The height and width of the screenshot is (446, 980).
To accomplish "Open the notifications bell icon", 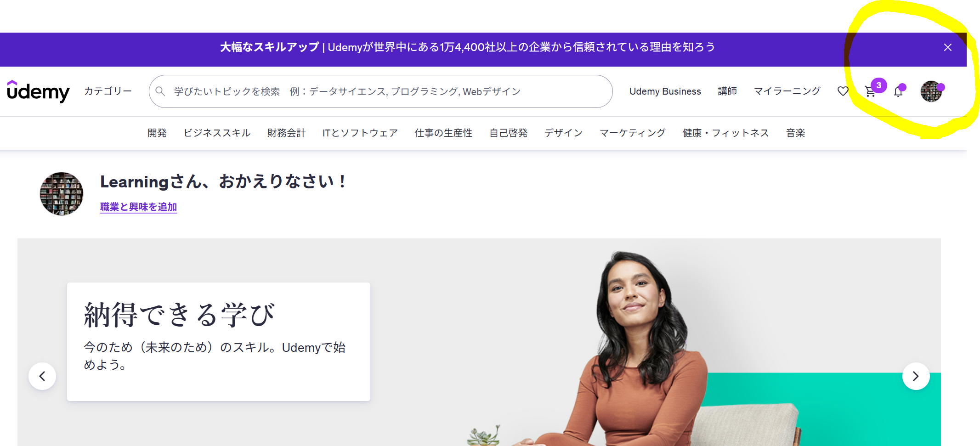I will (898, 91).
